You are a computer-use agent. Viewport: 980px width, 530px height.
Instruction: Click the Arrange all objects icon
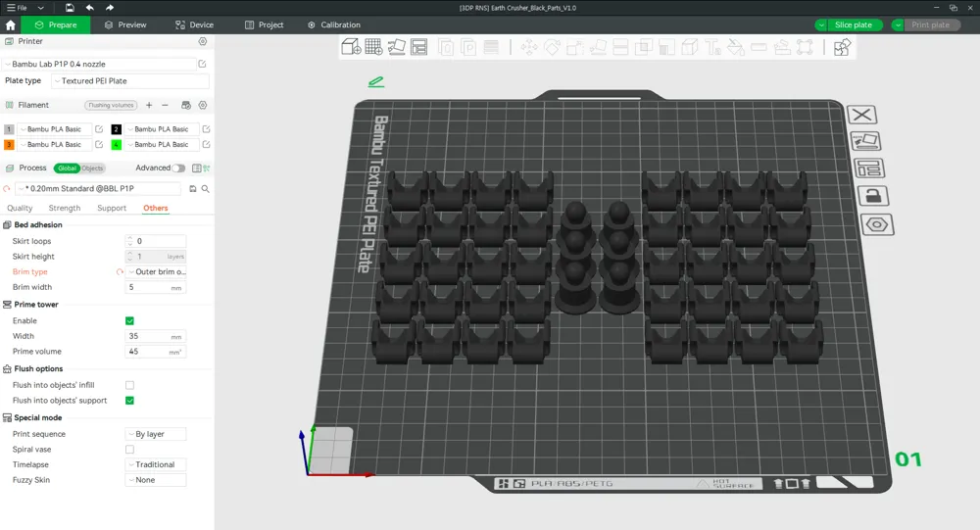[418, 47]
